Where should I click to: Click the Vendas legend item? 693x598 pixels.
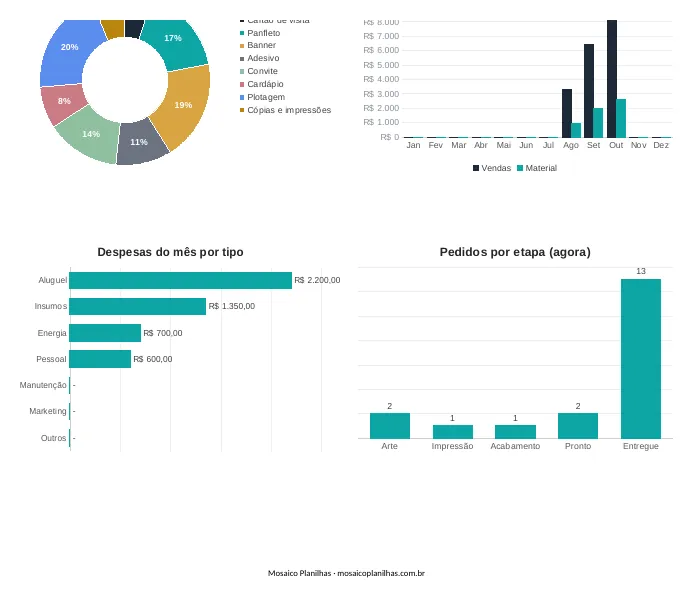492,168
